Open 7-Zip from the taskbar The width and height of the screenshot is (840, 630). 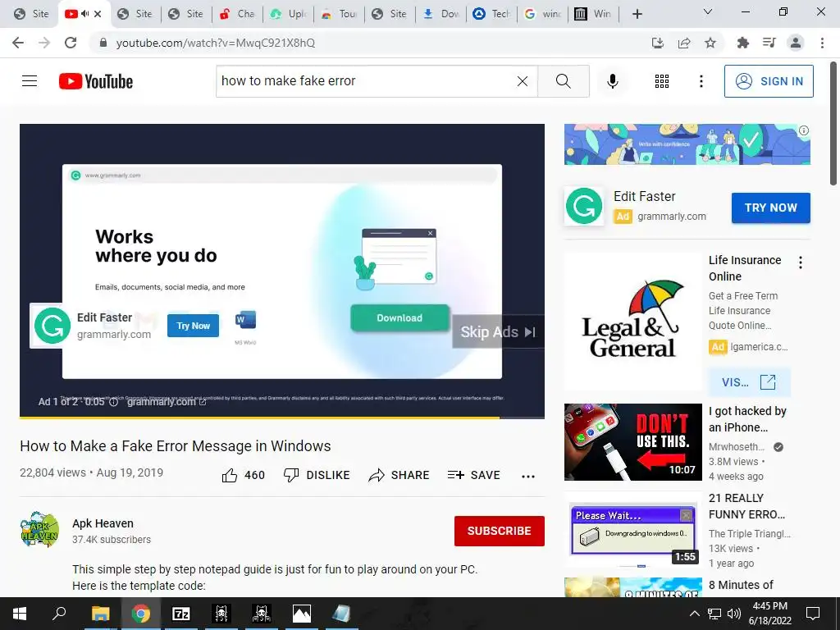[181, 614]
